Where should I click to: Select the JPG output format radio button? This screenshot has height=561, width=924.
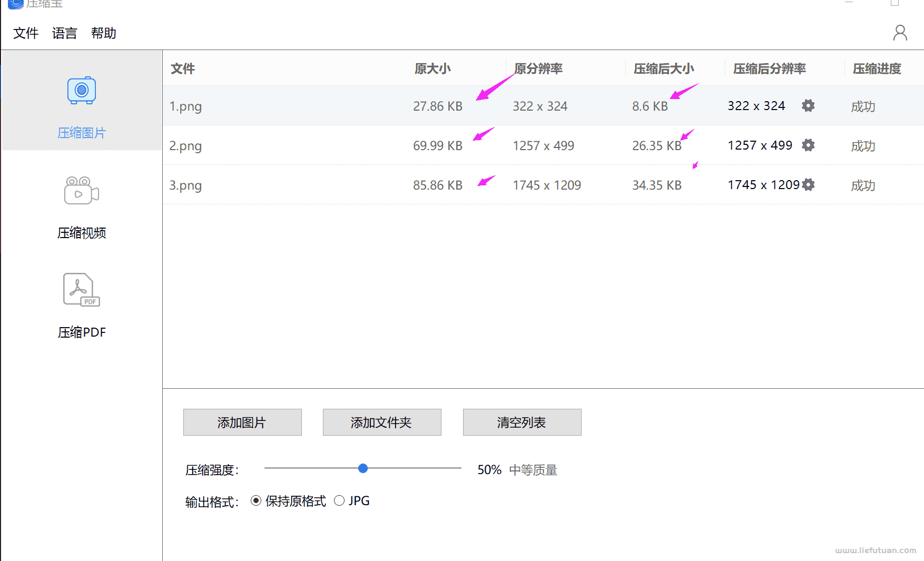[339, 501]
